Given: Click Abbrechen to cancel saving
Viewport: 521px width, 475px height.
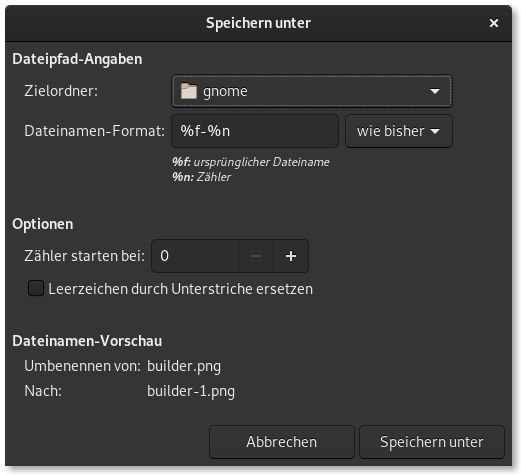Looking at the screenshot, I should point(282,442).
